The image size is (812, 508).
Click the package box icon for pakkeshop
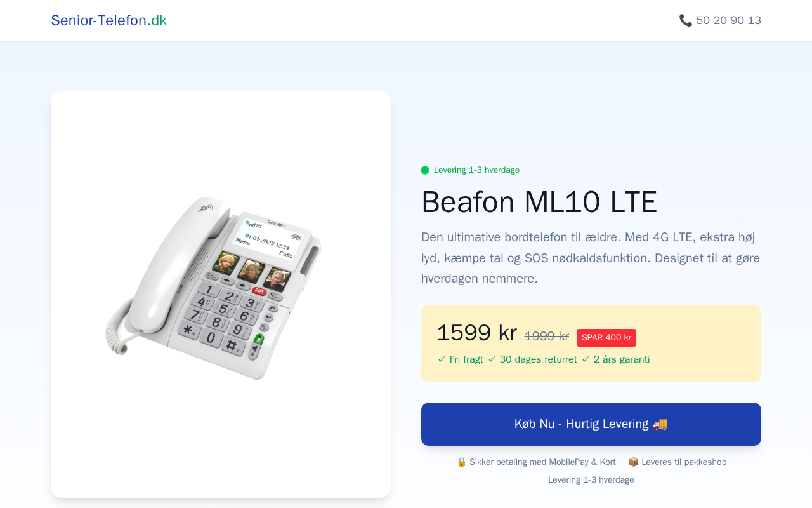click(633, 462)
